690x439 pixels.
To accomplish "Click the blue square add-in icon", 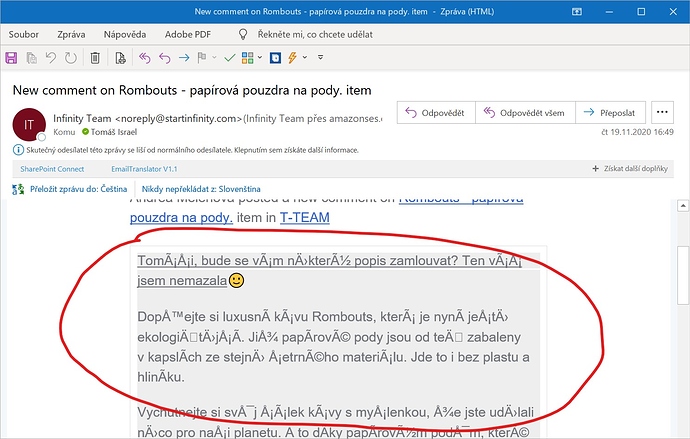I will pos(275,58).
